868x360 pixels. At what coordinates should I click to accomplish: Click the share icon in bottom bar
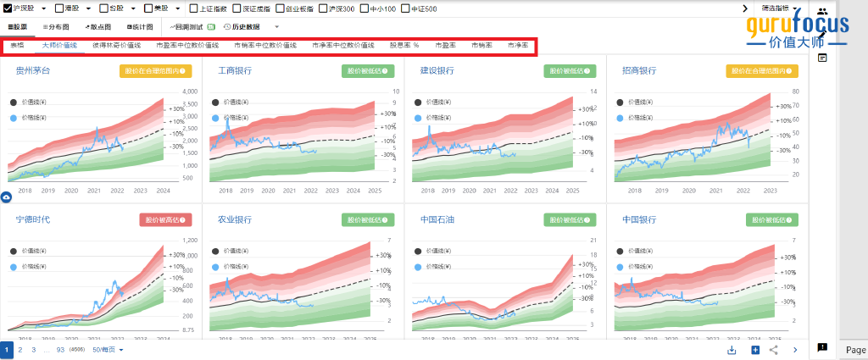(x=774, y=350)
